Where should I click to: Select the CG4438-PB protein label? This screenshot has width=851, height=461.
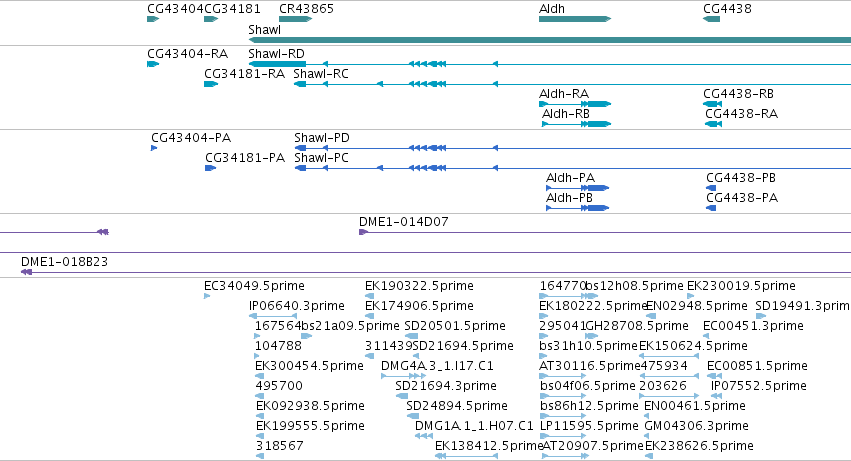click(741, 178)
